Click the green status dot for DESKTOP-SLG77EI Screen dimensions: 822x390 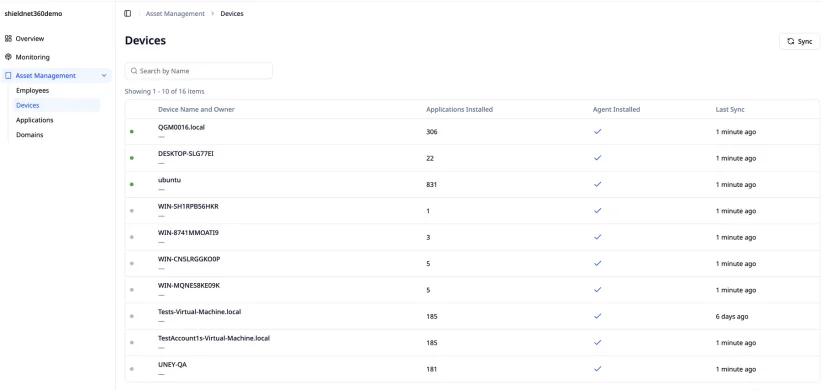(132, 158)
